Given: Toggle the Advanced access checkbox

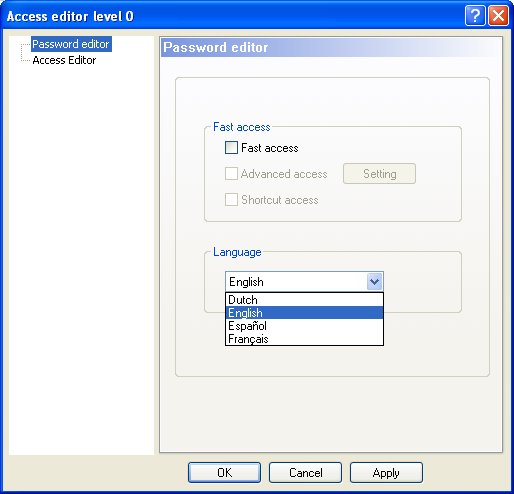Looking at the screenshot, I should pyautogui.click(x=231, y=173).
